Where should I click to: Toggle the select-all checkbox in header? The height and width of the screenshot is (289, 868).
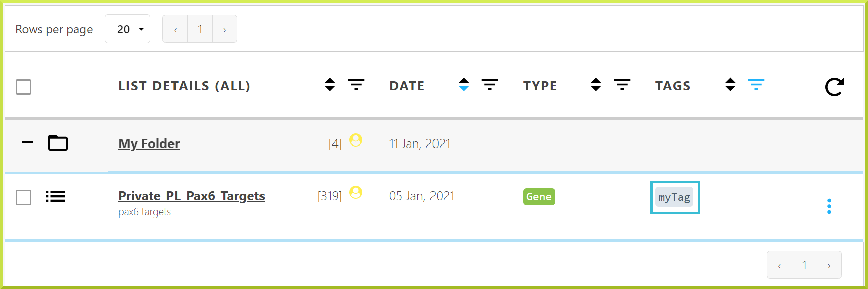pyautogui.click(x=23, y=87)
